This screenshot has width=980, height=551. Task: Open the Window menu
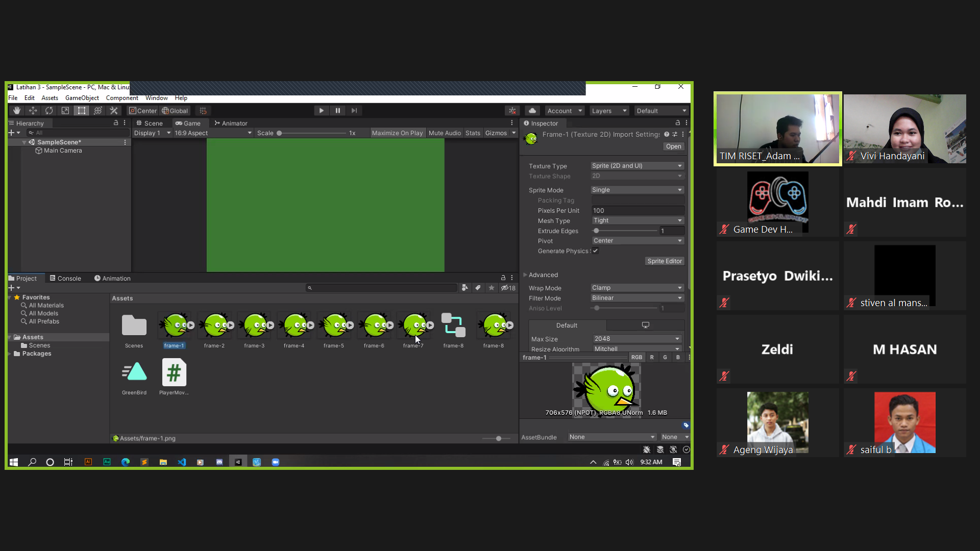pyautogui.click(x=156, y=98)
